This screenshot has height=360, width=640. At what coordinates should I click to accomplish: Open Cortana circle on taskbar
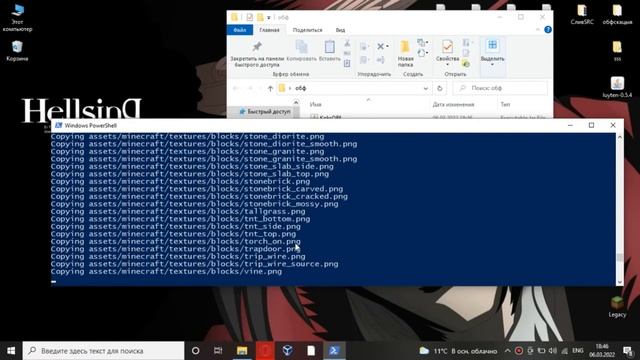pos(196,351)
